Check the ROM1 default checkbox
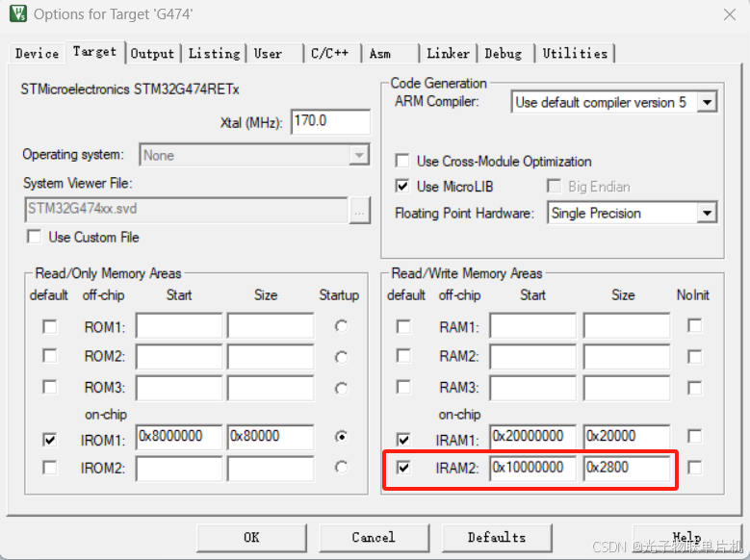This screenshot has height=560, width=750. click(50, 327)
